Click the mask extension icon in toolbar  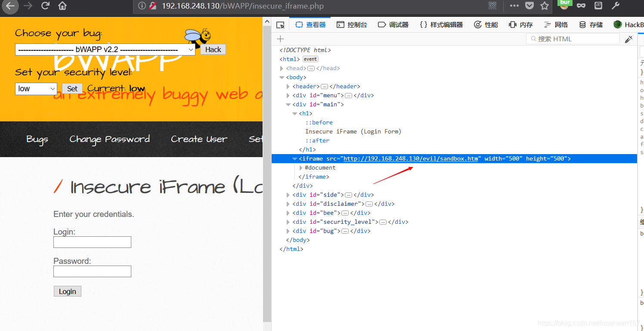click(x=581, y=6)
